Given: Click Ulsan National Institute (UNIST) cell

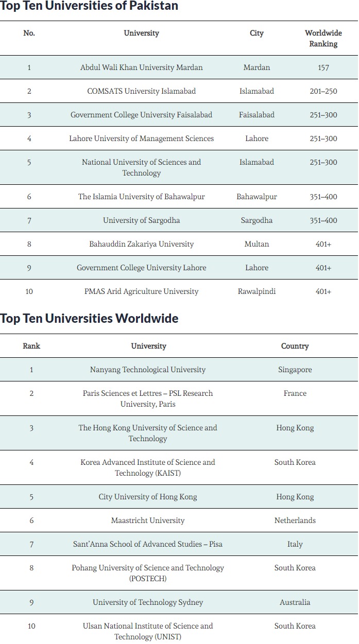Looking at the screenshot, I should click(x=148, y=631).
